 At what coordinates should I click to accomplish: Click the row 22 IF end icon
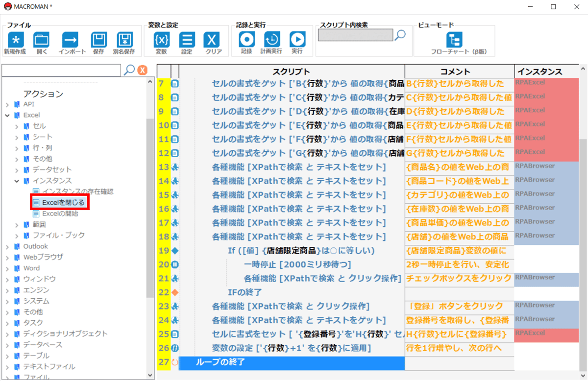[x=175, y=292]
